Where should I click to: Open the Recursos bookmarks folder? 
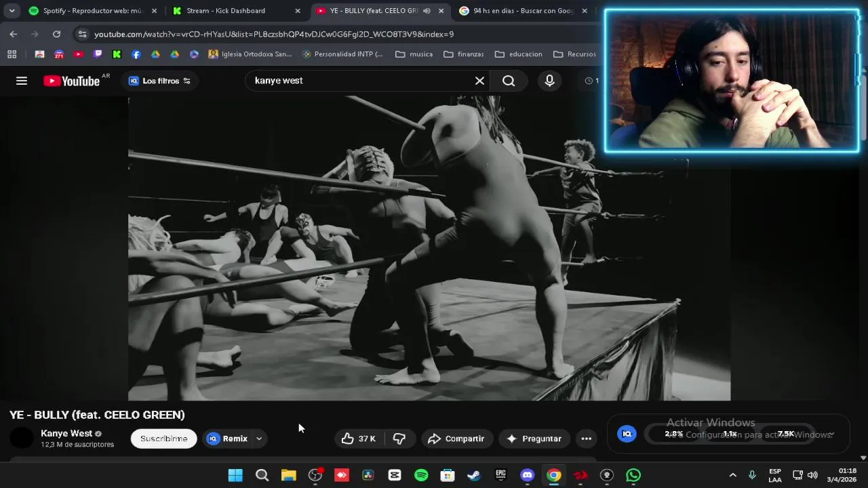(x=575, y=54)
